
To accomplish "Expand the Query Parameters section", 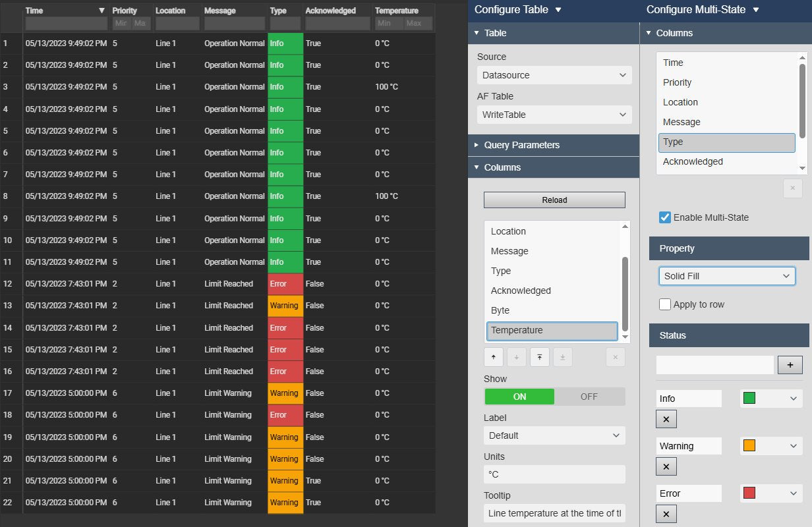I will pos(554,145).
